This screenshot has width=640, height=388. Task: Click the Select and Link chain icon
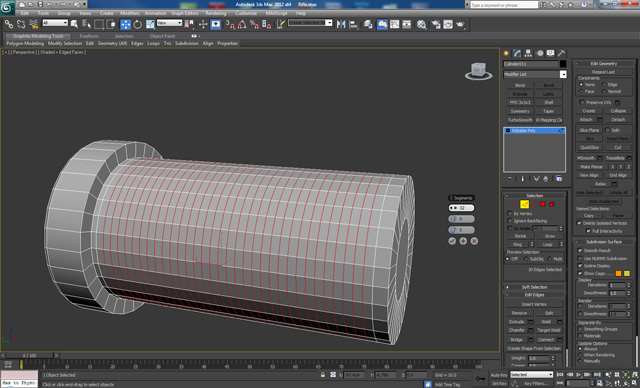click(x=9, y=24)
